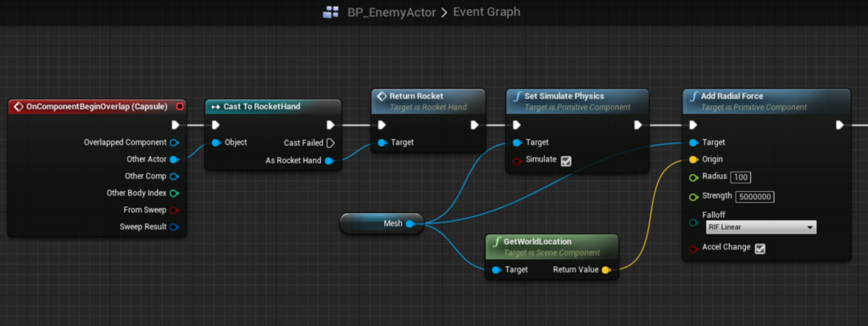Select the Cast To RocketHand node title
This screenshot has width=868, height=326.
click(x=262, y=106)
